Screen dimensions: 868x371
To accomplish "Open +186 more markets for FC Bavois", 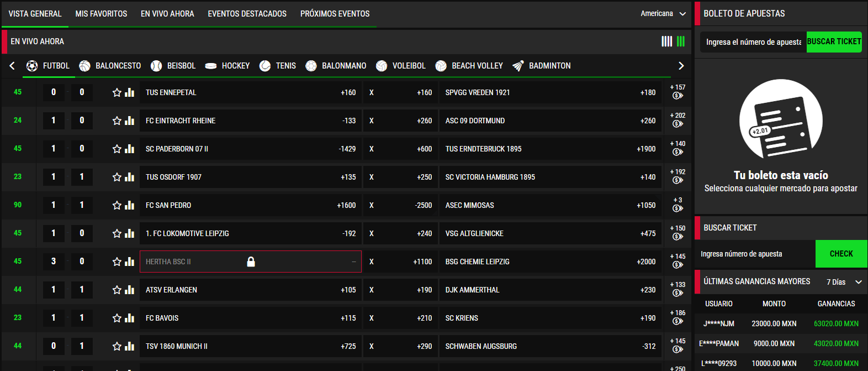I will point(678,317).
